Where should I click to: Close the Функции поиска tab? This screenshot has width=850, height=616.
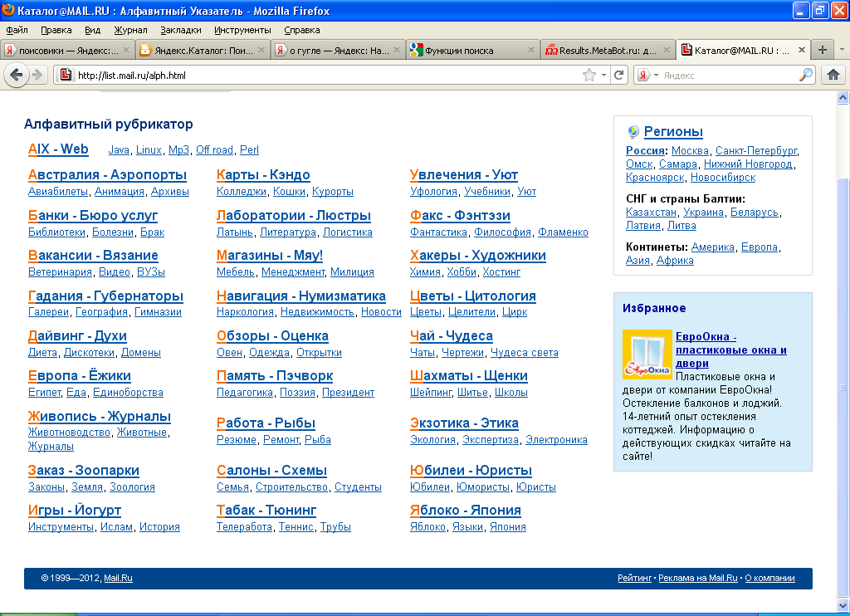pyautogui.click(x=530, y=50)
